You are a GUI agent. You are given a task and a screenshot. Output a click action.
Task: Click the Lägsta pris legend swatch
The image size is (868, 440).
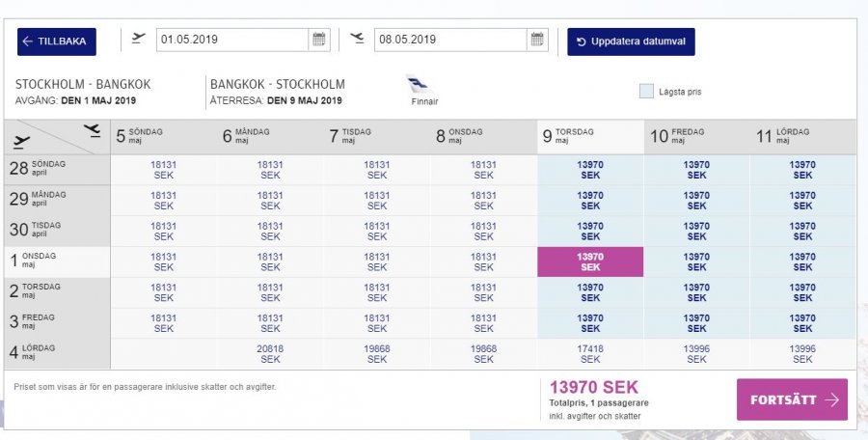pos(646,92)
